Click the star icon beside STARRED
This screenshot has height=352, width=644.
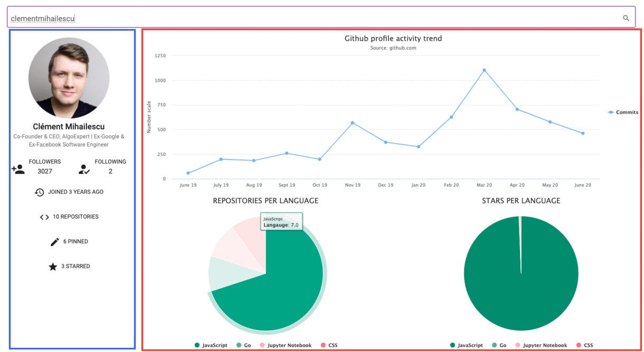[x=53, y=267]
